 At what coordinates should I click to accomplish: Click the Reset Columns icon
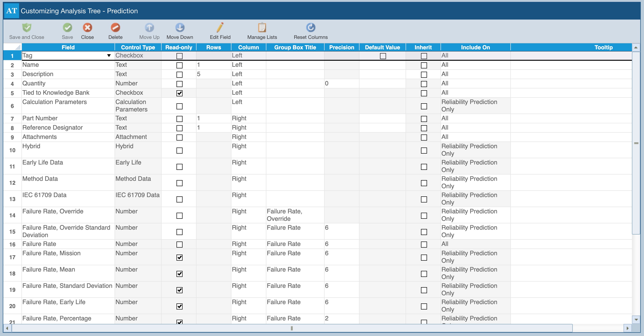pos(311,28)
